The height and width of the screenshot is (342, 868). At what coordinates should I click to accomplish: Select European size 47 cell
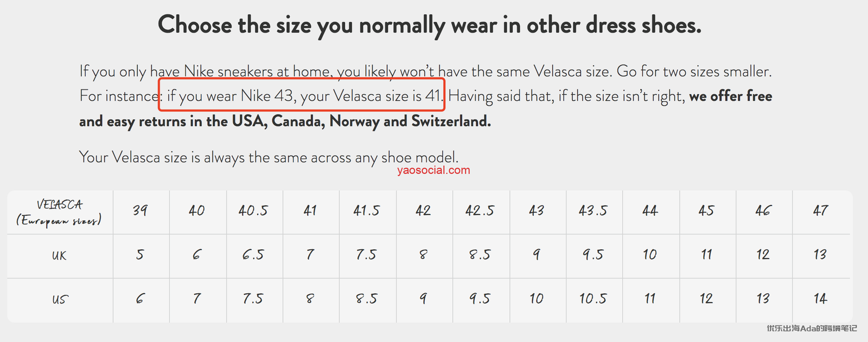click(x=820, y=211)
